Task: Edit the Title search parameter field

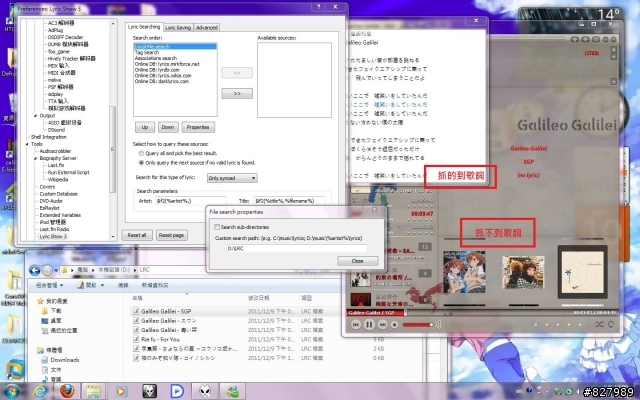Action: pos(289,201)
